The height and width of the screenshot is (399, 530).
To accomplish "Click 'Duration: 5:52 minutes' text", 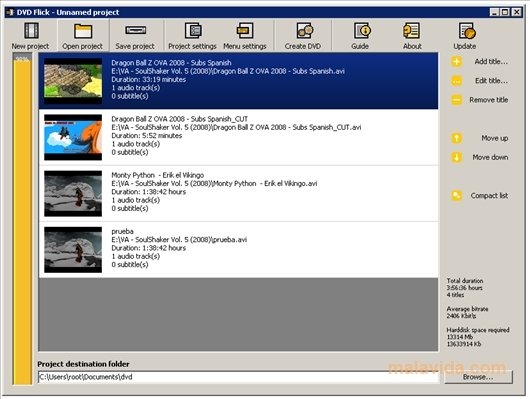I will tap(147, 136).
